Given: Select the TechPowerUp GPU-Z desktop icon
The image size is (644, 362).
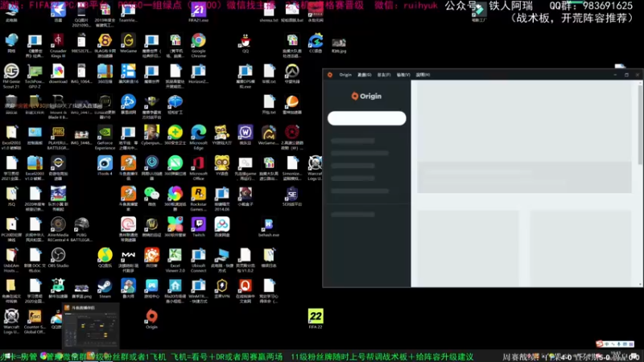Looking at the screenshot, I should tap(35, 76).
